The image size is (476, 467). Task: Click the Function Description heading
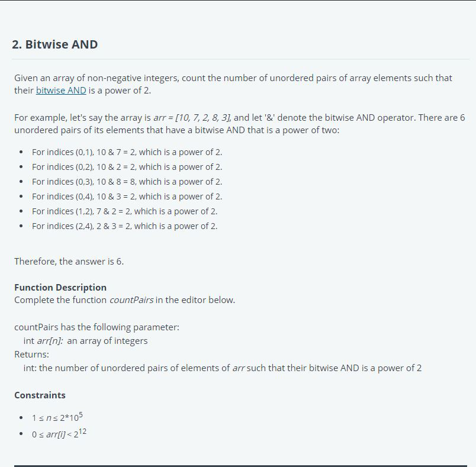coord(60,287)
